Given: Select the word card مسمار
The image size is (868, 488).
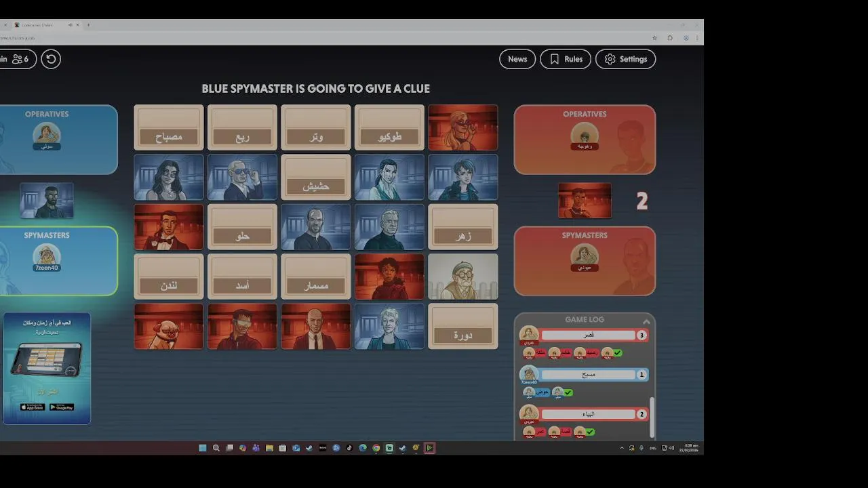Looking at the screenshot, I should [x=316, y=277].
